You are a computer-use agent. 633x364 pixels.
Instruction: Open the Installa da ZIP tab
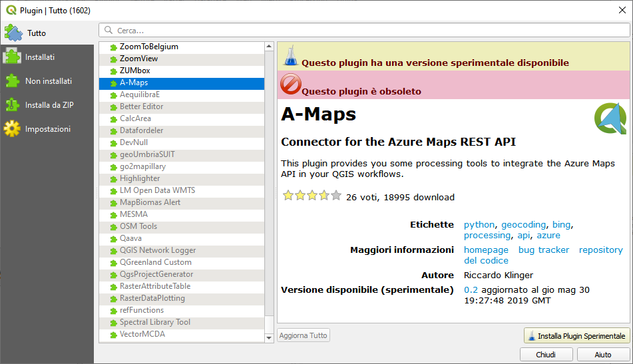(x=47, y=105)
